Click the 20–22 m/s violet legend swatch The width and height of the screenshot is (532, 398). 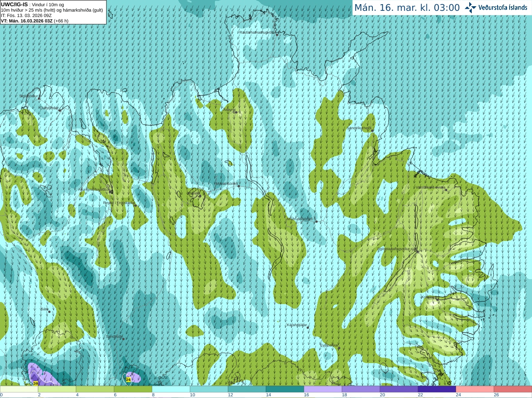pos(399,389)
